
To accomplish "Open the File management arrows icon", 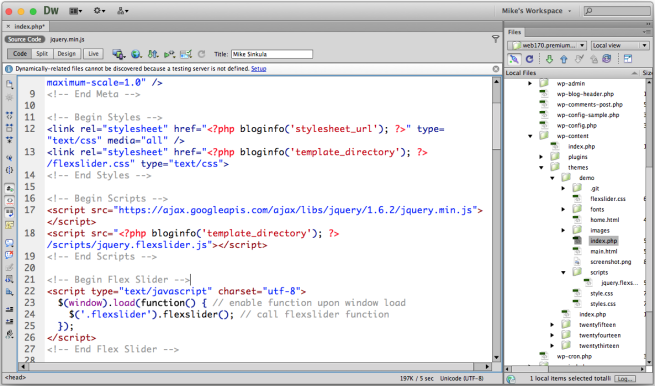I will 153,54.
